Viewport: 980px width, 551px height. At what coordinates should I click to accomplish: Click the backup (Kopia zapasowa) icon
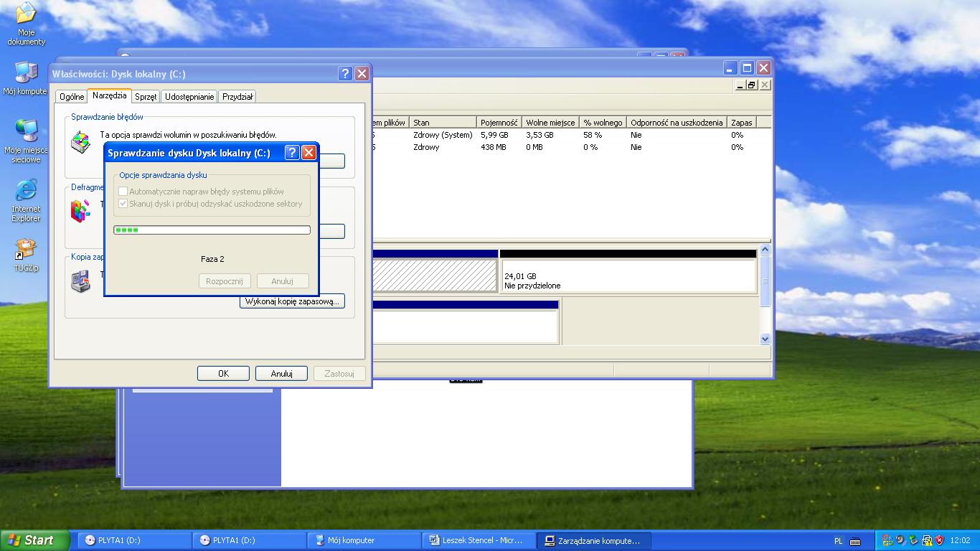click(80, 281)
